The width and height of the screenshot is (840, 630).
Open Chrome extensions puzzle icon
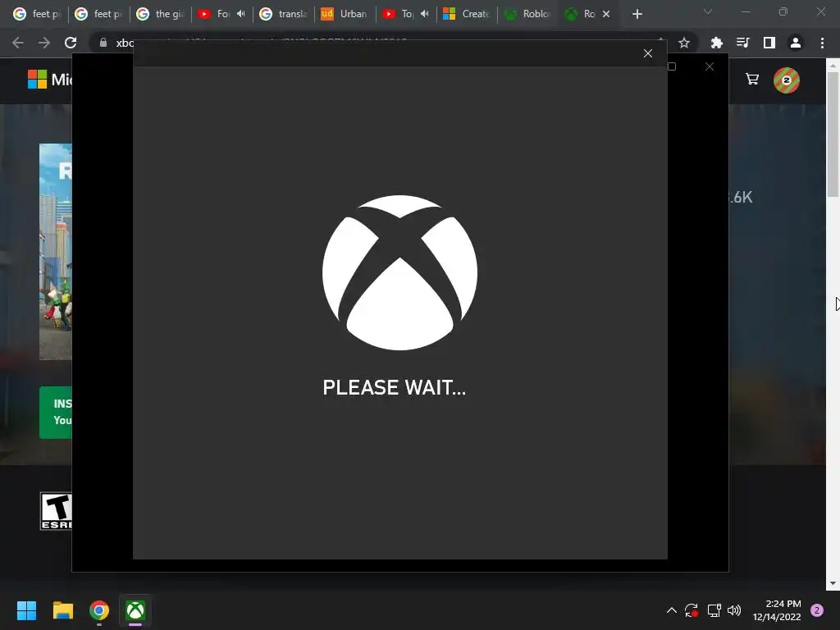[716, 43]
